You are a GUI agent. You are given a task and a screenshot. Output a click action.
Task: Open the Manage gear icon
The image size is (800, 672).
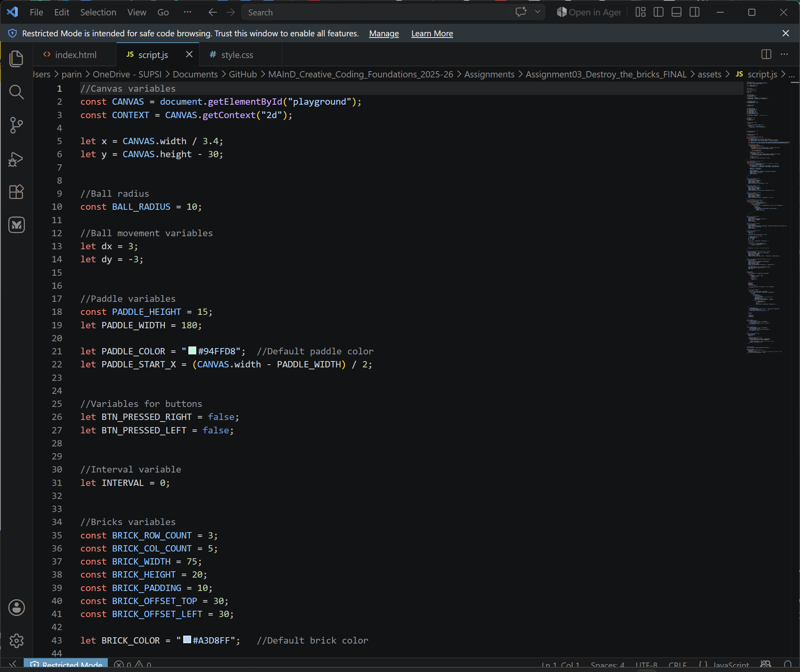click(x=16, y=641)
